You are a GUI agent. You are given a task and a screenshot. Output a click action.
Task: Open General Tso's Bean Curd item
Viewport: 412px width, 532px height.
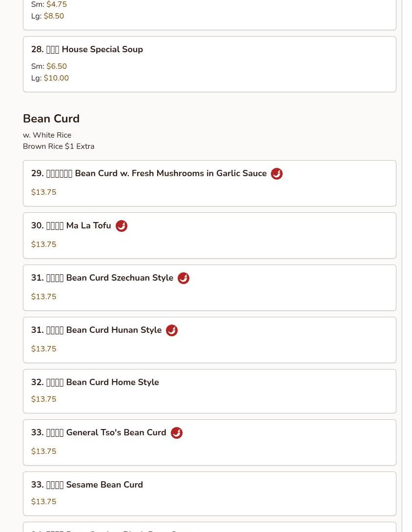point(99,432)
